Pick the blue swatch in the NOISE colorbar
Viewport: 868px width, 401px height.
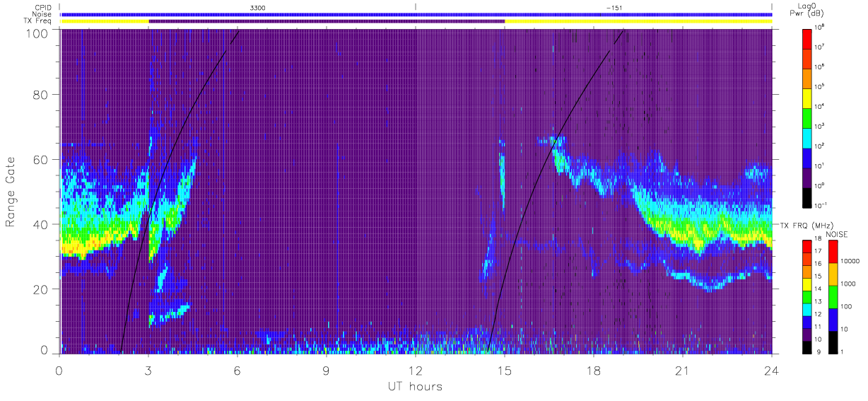833,320
